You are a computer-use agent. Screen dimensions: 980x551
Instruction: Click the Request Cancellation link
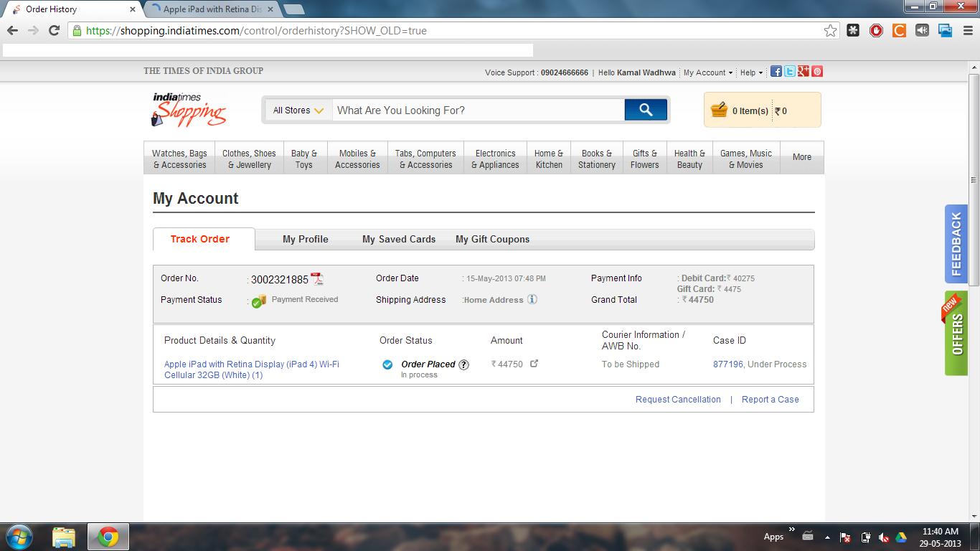678,400
